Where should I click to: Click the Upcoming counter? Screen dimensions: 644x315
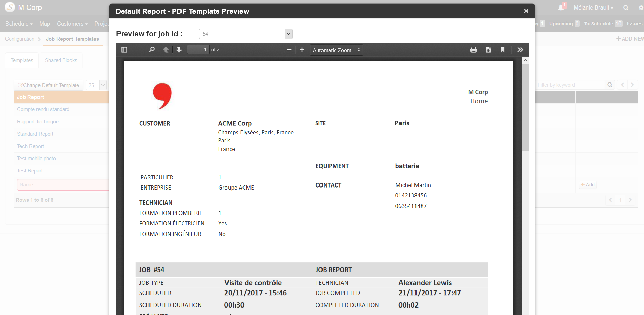(564, 24)
